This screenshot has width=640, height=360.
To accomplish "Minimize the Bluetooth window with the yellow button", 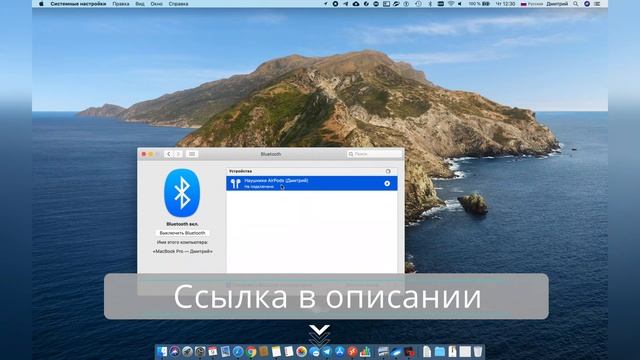I will tap(151, 154).
